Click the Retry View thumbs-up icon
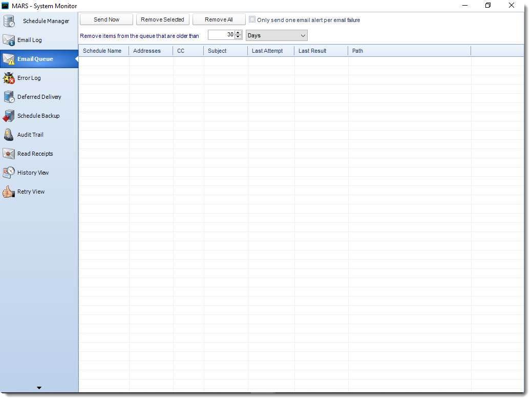Screen dimensions: 532x401 9,192
